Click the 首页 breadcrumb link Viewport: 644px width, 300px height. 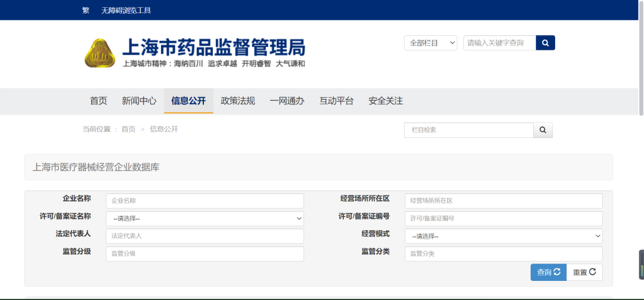(128, 129)
